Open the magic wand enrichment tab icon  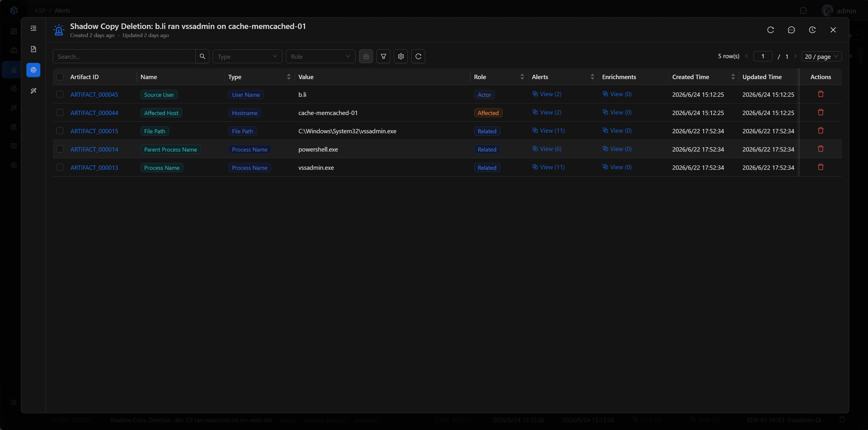(x=33, y=91)
